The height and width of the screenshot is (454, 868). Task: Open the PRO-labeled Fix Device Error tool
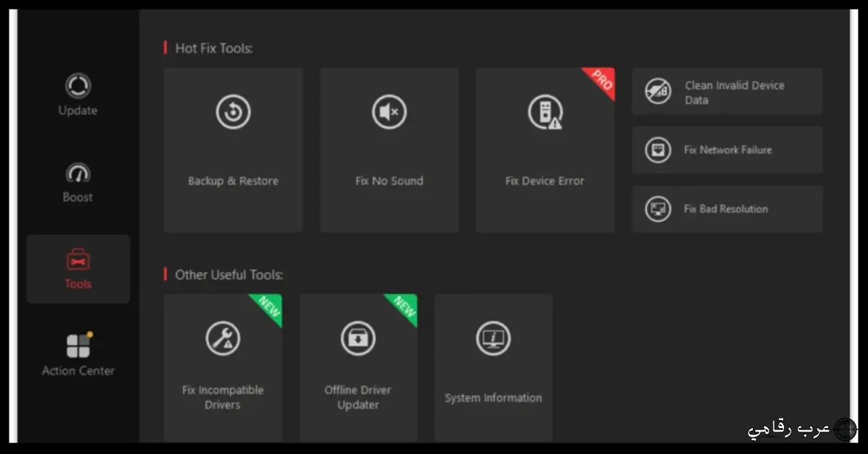pyautogui.click(x=545, y=150)
